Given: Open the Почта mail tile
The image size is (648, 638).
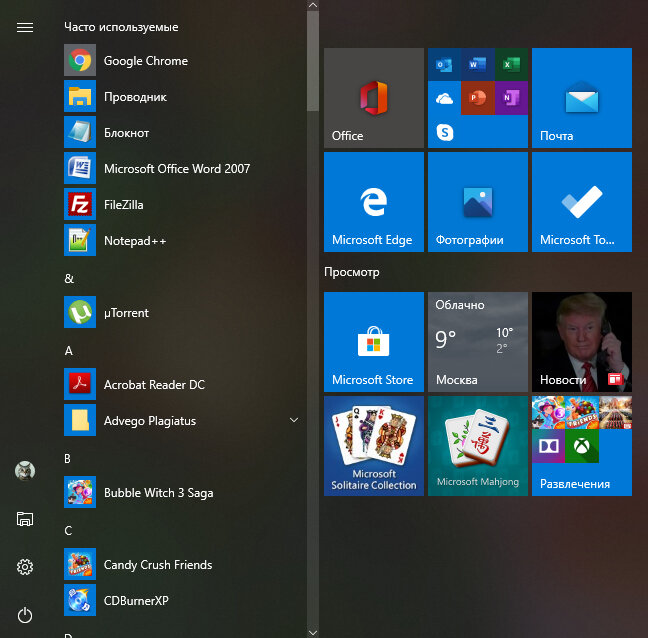Looking at the screenshot, I should pyautogui.click(x=581, y=98).
